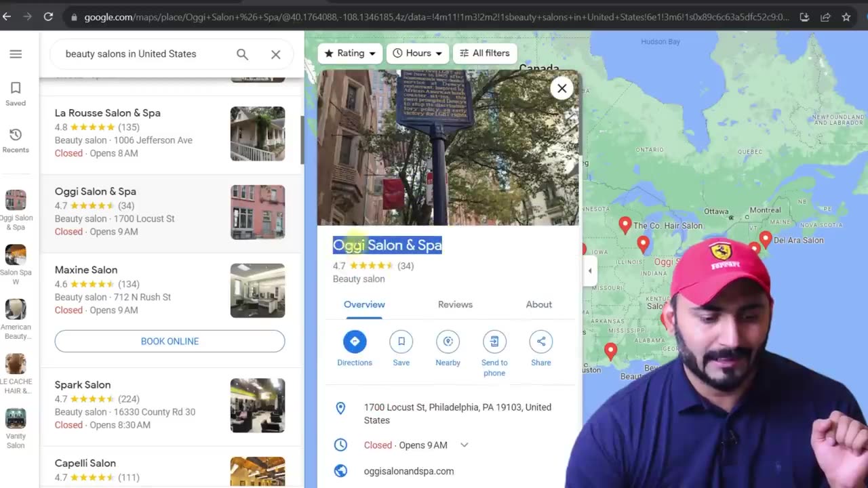Open recent Vanity Salon shortcut
The height and width of the screenshot is (488, 868).
point(16,428)
